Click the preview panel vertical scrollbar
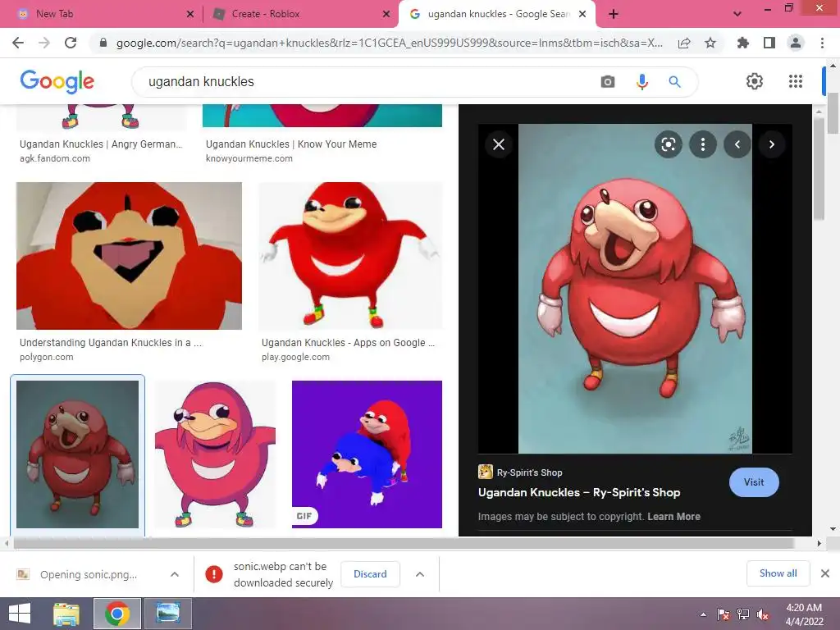 [819, 169]
